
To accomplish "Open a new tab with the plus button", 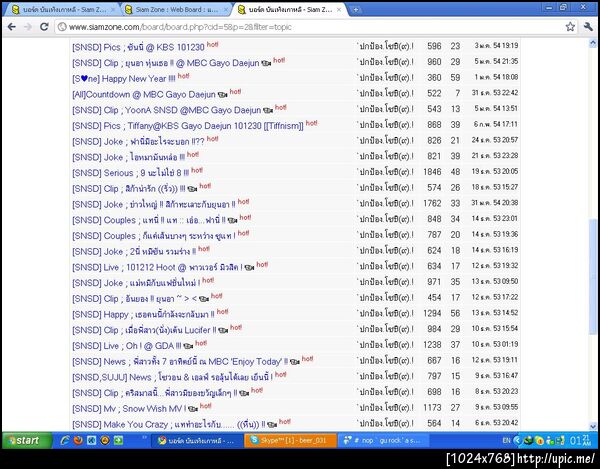I will point(355,10).
